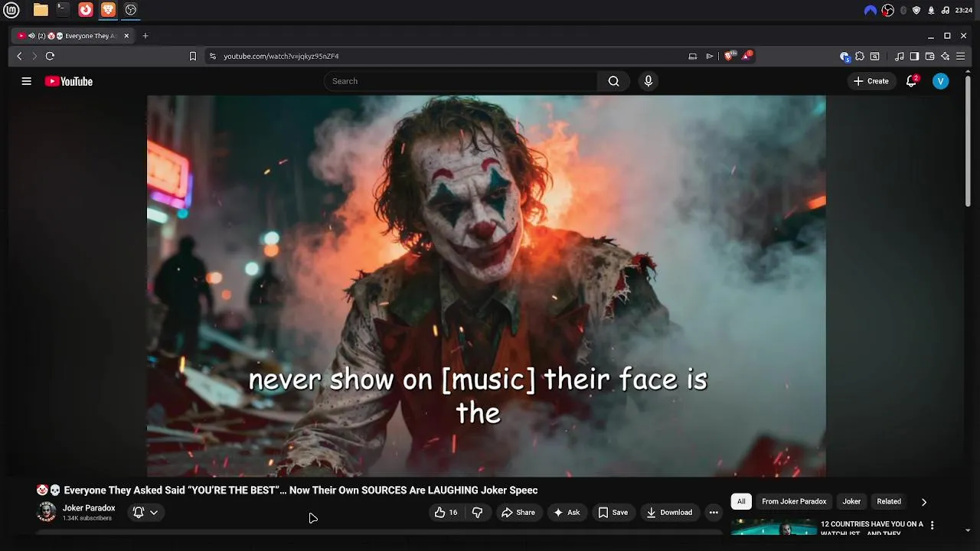Dislike the video
Viewport: 980px width, 551px height.
tap(477, 513)
